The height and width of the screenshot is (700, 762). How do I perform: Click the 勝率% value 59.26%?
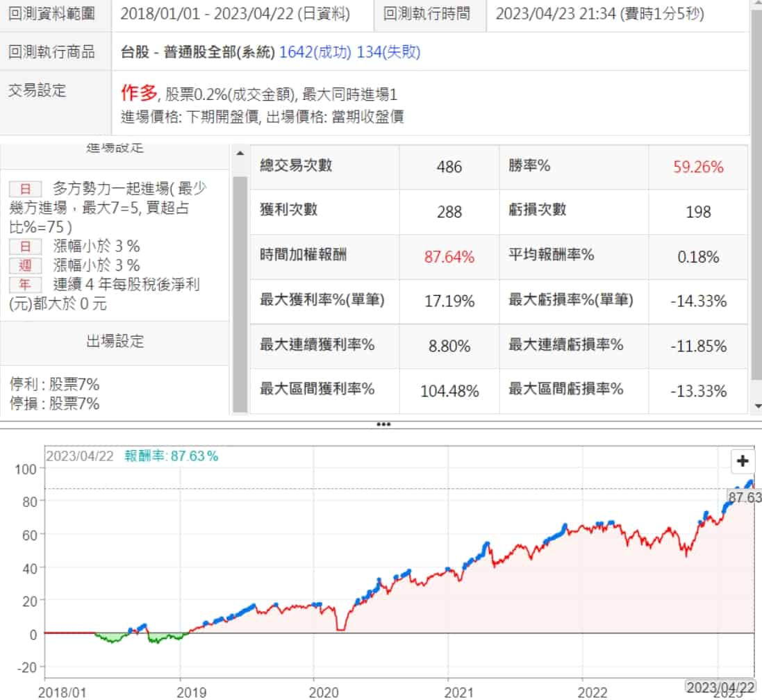(x=698, y=167)
